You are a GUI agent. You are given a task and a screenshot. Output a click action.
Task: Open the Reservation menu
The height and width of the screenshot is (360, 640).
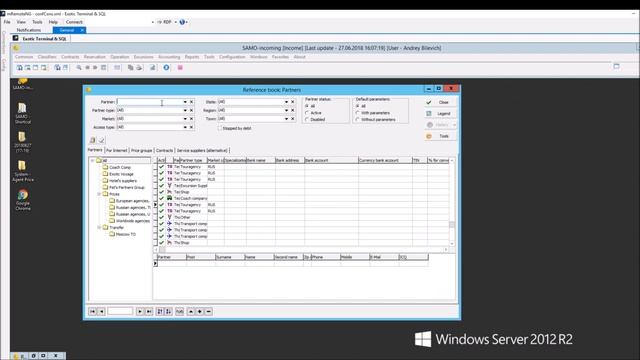click(95, 57)
